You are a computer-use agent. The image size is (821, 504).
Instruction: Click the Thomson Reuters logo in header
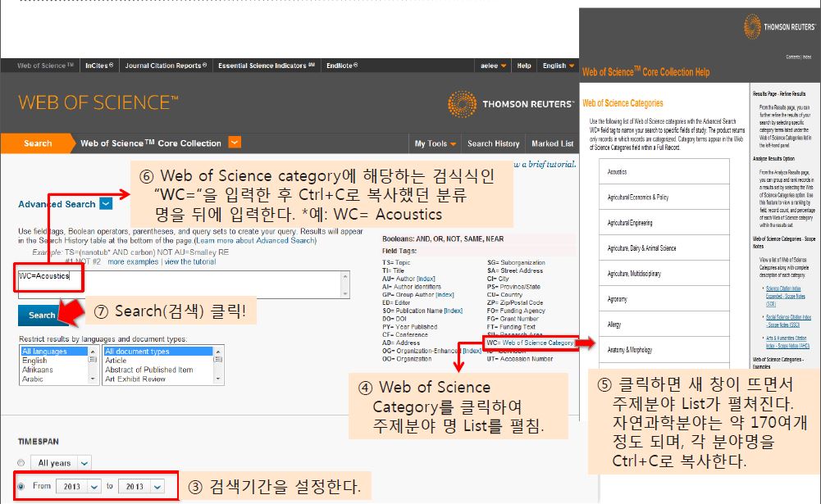click(510, 103)
